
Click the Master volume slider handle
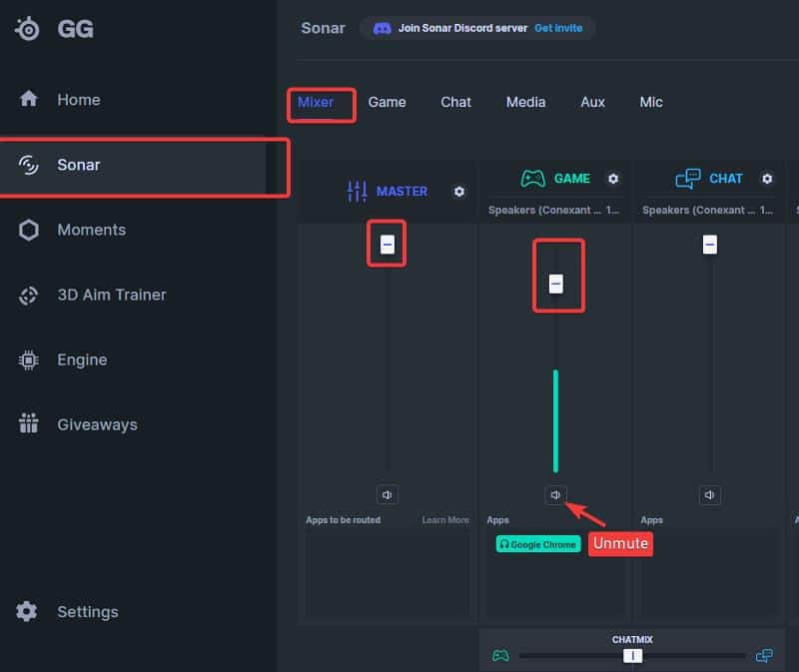pyautogui.click(x=388, y=245)
